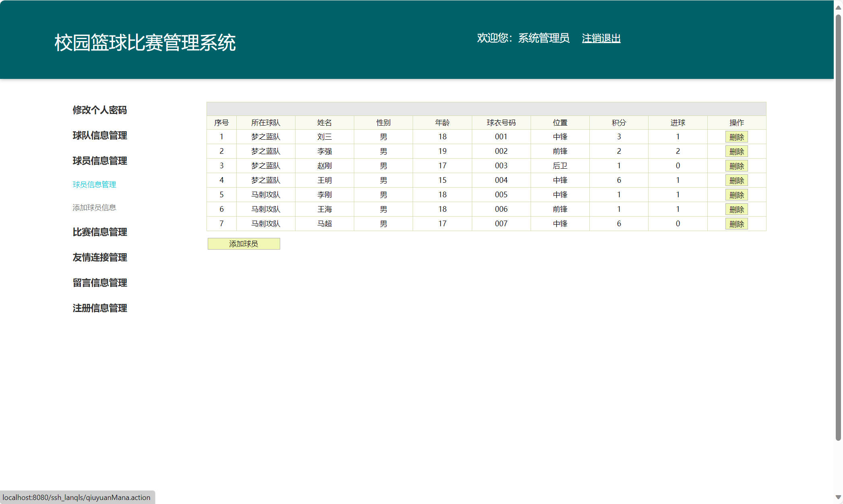Open 友情连接管理 section
The image size is (843, 504).
tap(99, 258)
